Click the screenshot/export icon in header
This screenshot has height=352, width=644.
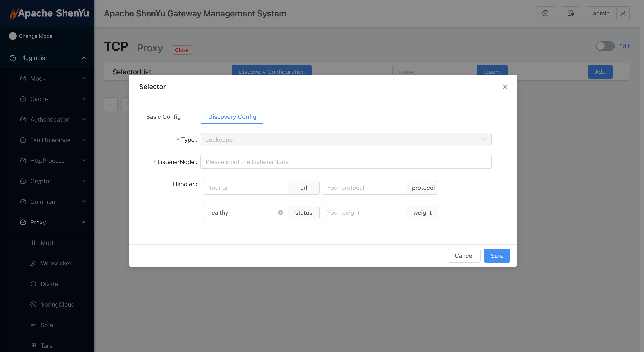[x=571, y=13]
